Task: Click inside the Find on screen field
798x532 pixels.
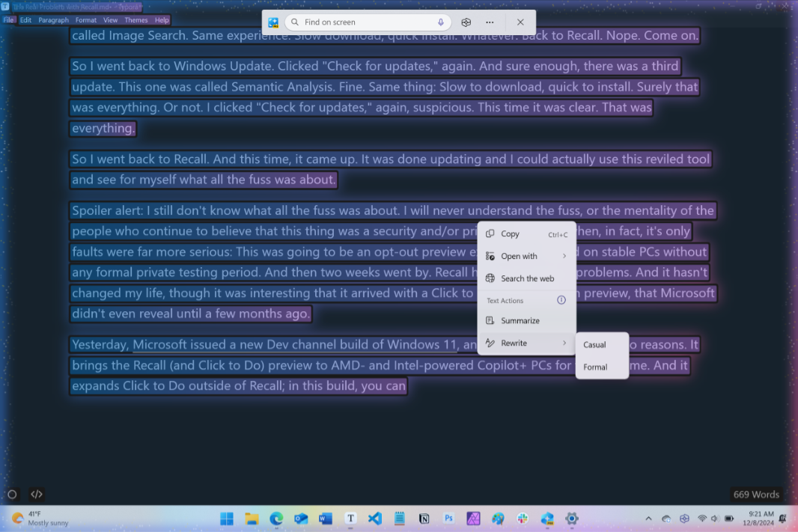Action: coord(368,22)
